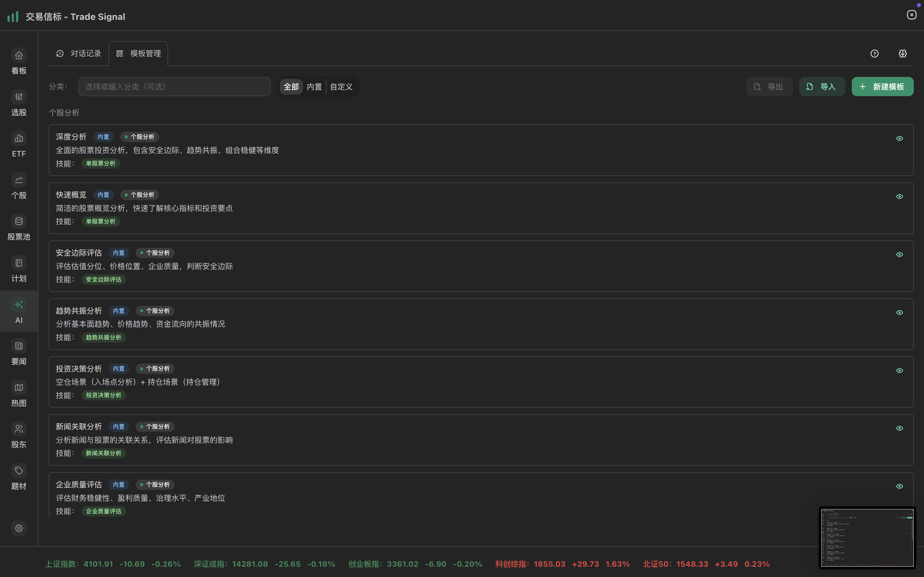This screenshot has height=577, width=924.
Task: Click eye icon for 安全边际评估 template
Action: (899, 255)
